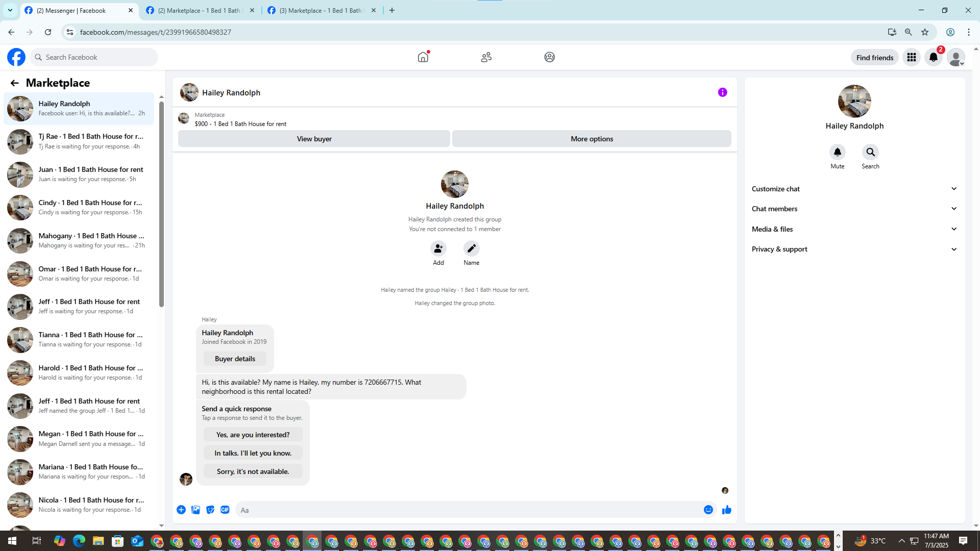Open Outlook from the Windows taskbar
This screenshot has width=980, height=551.
click(137, 541)
